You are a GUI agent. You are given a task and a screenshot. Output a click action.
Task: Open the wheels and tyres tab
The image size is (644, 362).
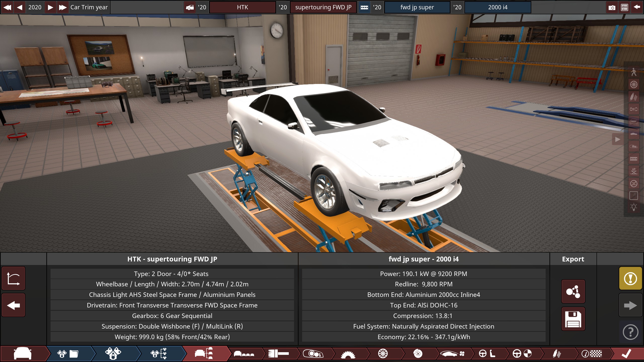click(x=383, y=354)
